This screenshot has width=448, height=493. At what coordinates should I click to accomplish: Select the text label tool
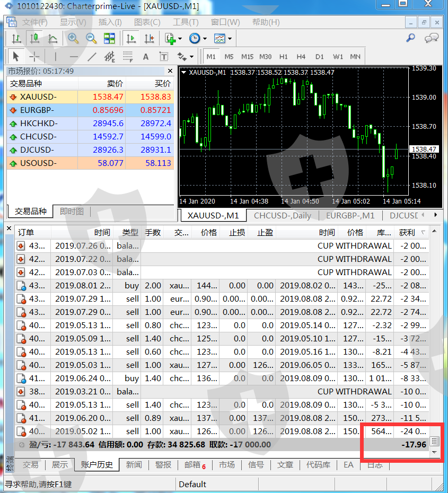(146, 57)
